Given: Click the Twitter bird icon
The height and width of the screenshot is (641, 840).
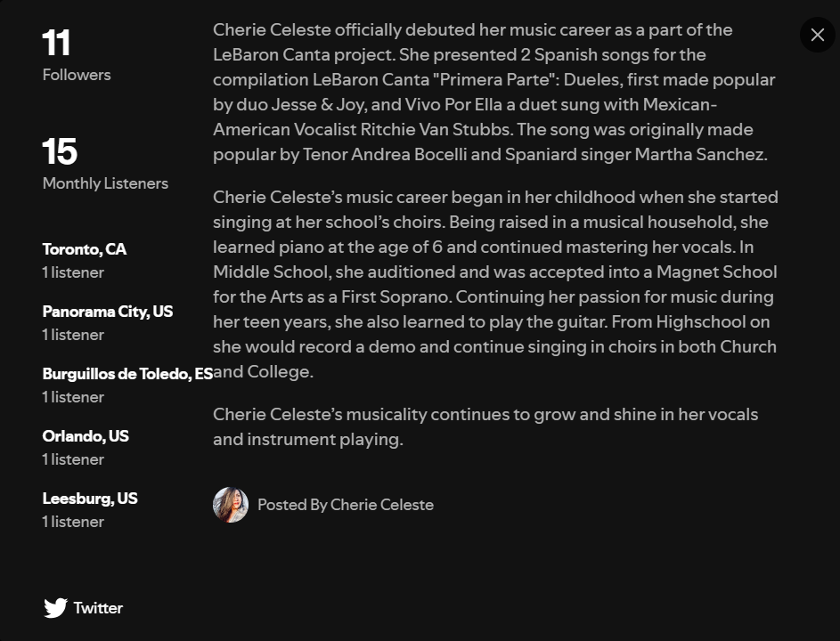Looking at the screenshot, I should click(55, 608).
